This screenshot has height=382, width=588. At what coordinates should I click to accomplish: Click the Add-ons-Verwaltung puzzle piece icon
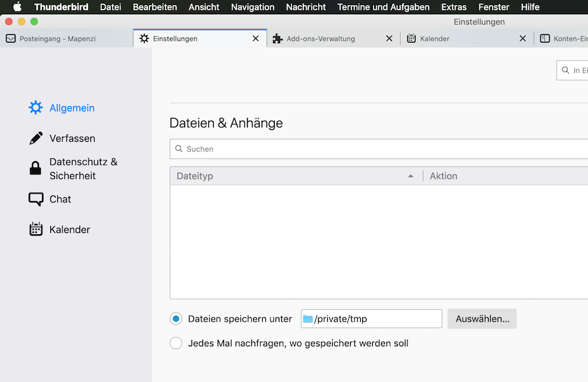pyautogui.click(x=277, y=38)
